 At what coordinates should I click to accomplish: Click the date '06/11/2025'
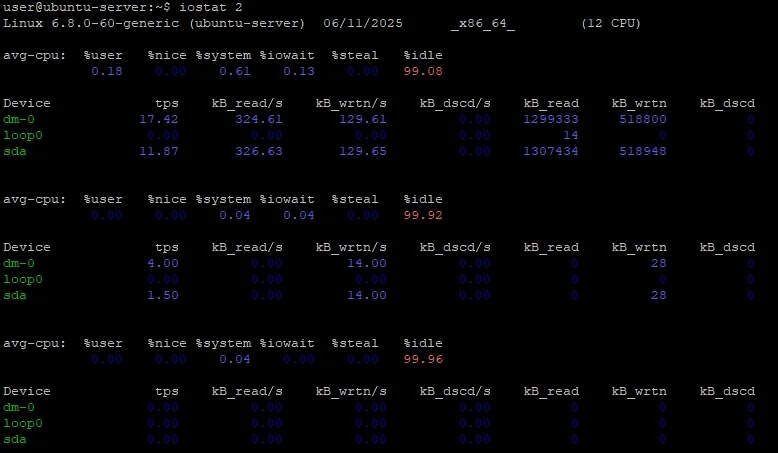[x=363, y=23]
